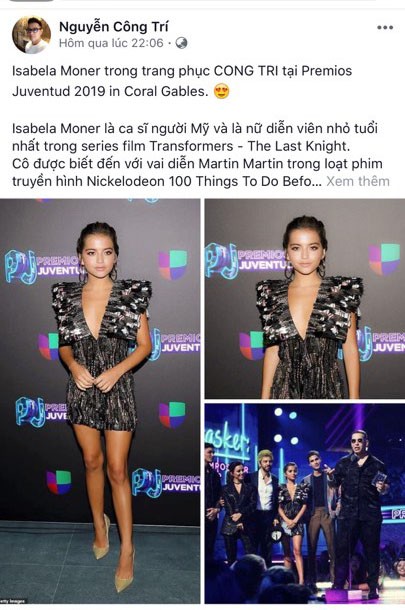The image size is (405, 610).
Task: Click the heart-eyes emoji in the caption
Action: 222,91
